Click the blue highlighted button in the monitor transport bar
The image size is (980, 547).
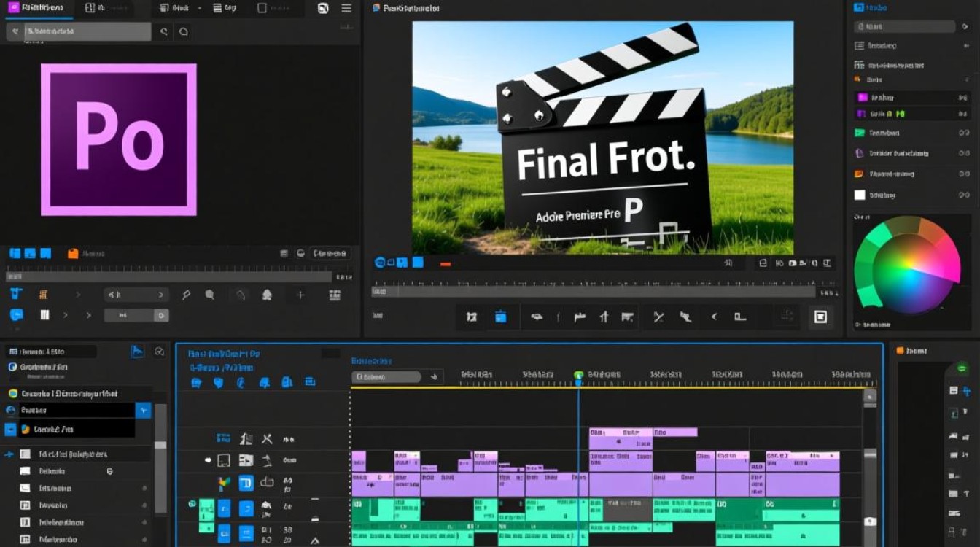coord(500,317)
